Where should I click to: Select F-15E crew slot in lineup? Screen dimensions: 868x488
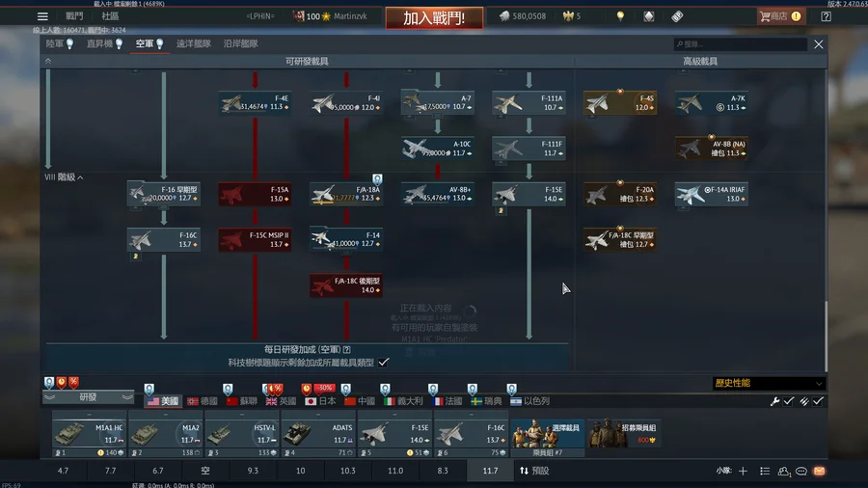(x=394, y=434)
